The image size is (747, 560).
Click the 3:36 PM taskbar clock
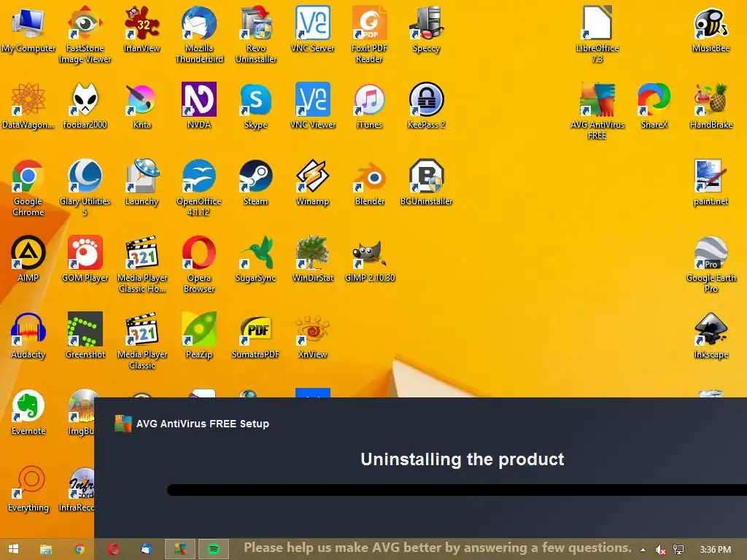(715, 550)
